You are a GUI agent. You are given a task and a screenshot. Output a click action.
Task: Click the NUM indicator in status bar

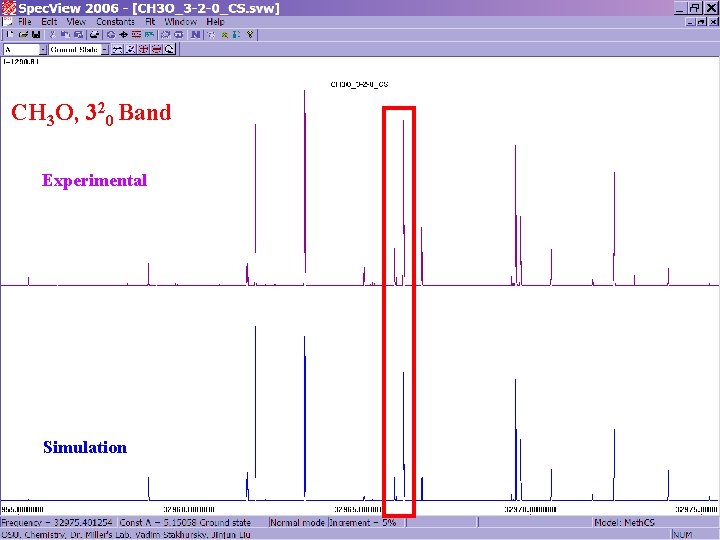682,534
